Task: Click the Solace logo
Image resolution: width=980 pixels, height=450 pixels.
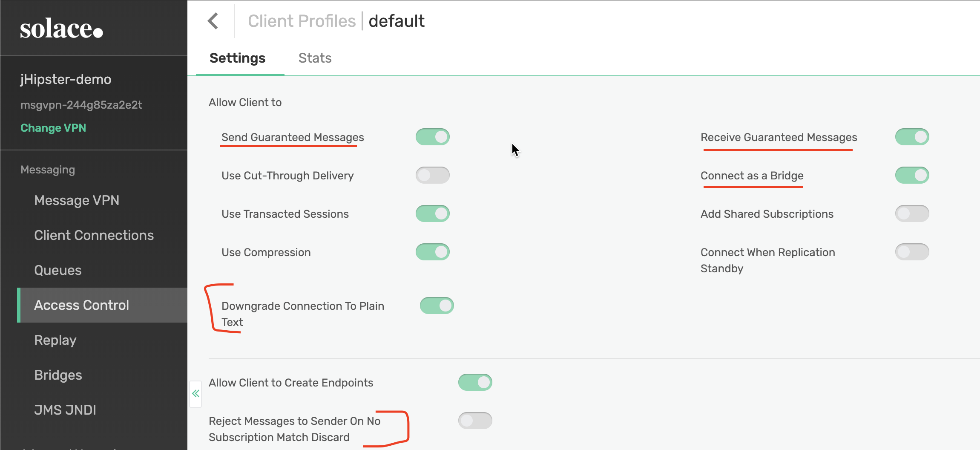Action: point(61,29)
